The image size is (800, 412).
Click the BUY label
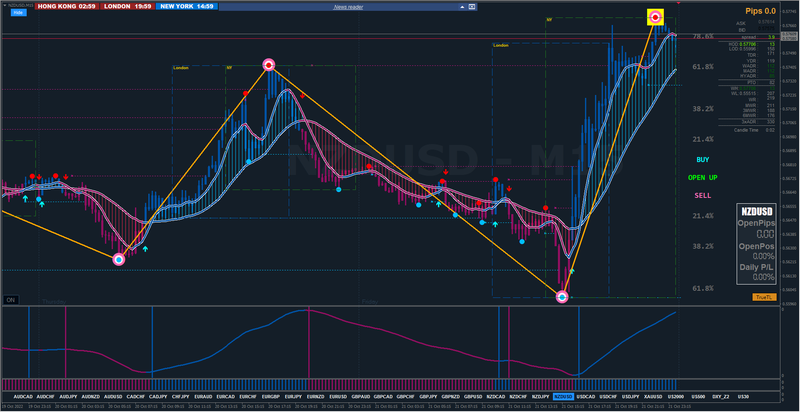(703, 160)
